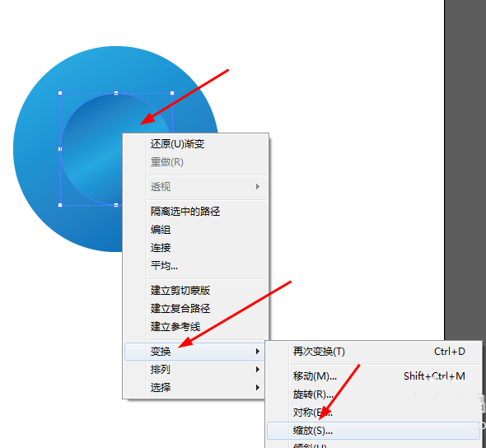Click top-left selection handle of inner circle

click(60, 93)
